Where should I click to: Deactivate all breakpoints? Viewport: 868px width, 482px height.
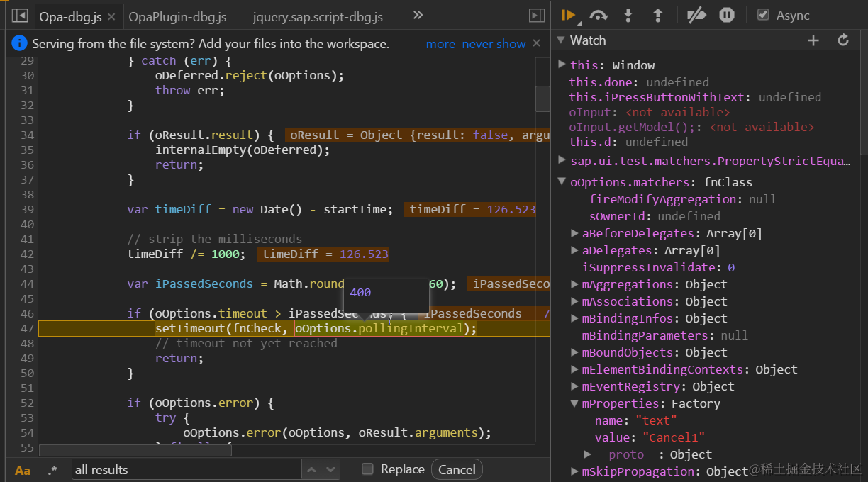[697, 15]
